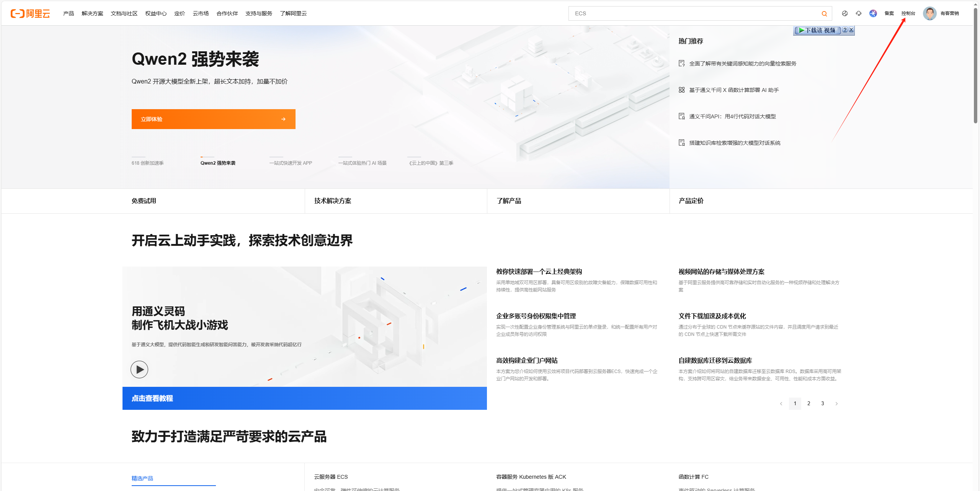Open 自建数据库迁移到云数据库
Viewport: 980px width, 491px height.
point(715,360)
